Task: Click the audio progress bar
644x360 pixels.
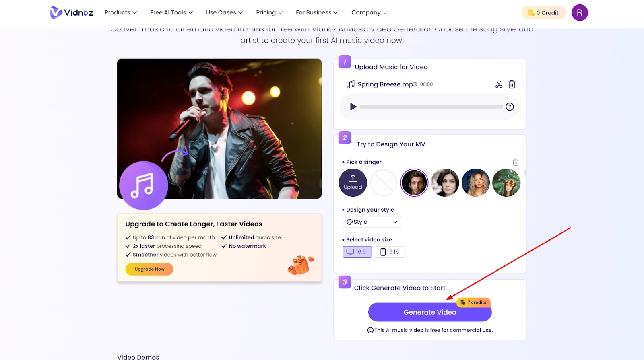Action: point(431,107)
